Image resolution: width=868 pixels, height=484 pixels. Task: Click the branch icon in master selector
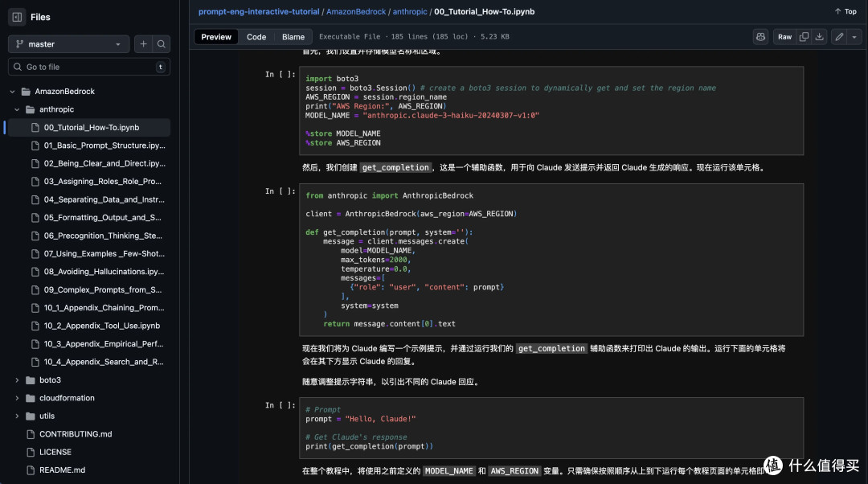click(19, 44)
